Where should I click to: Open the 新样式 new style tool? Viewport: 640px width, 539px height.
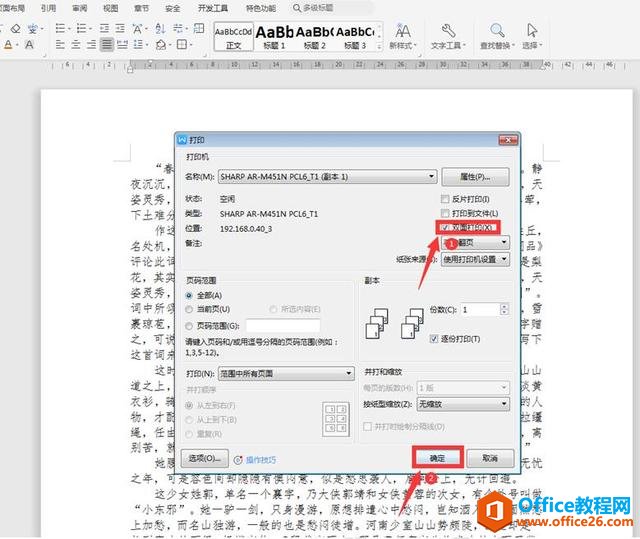(x=403, y=37)
